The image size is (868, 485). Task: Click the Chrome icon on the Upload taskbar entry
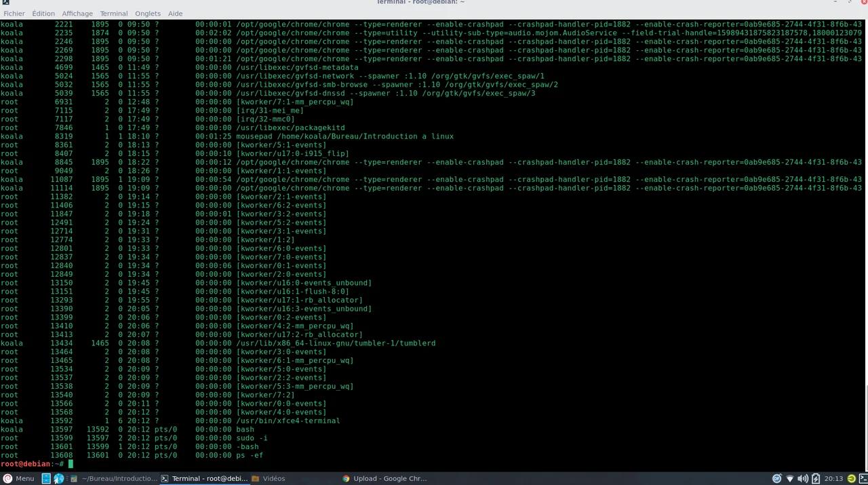click(347, 478)
